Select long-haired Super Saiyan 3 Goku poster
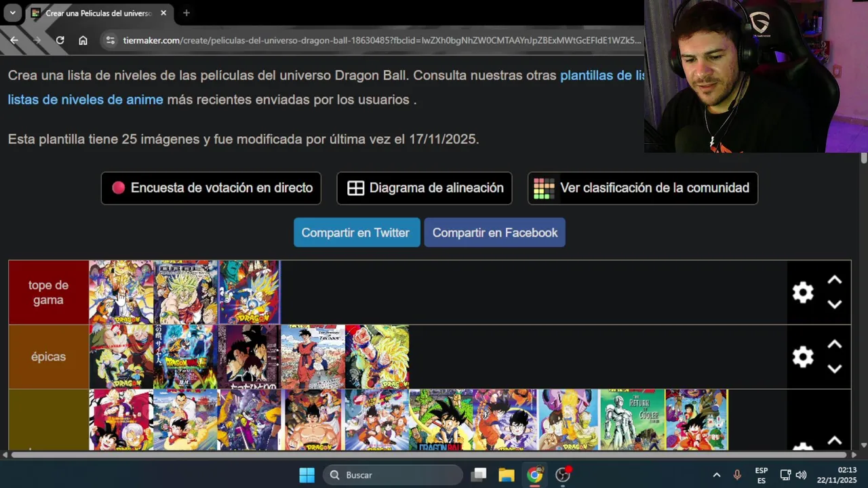The image size is (868, 488). pos(377,357)
